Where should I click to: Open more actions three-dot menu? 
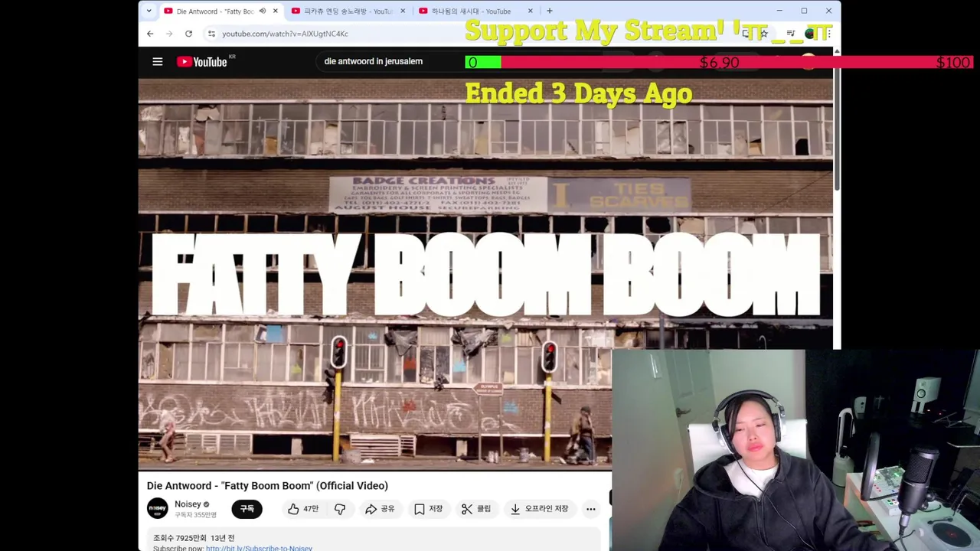pyautogui.click(x=590, y=509)
